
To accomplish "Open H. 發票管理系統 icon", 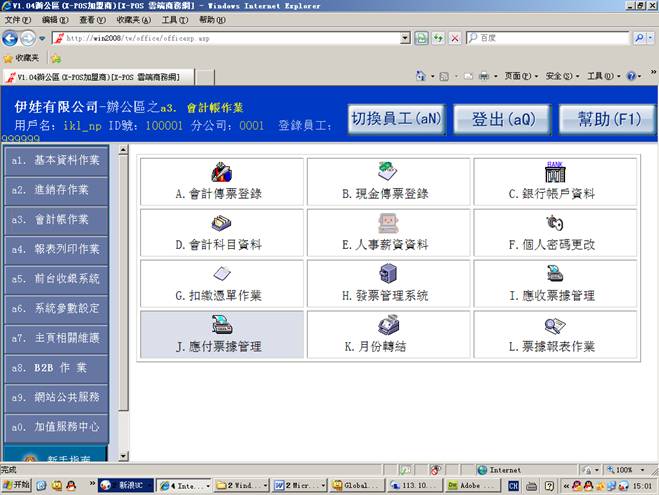I will click(x=387, y=274).
